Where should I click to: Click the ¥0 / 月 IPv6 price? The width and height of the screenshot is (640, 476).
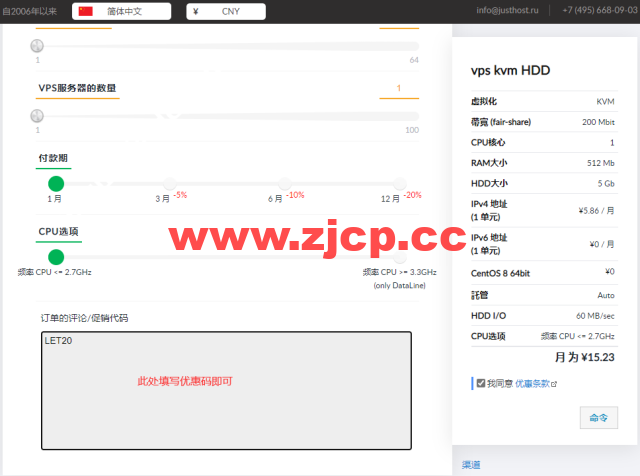click(602, 244)
